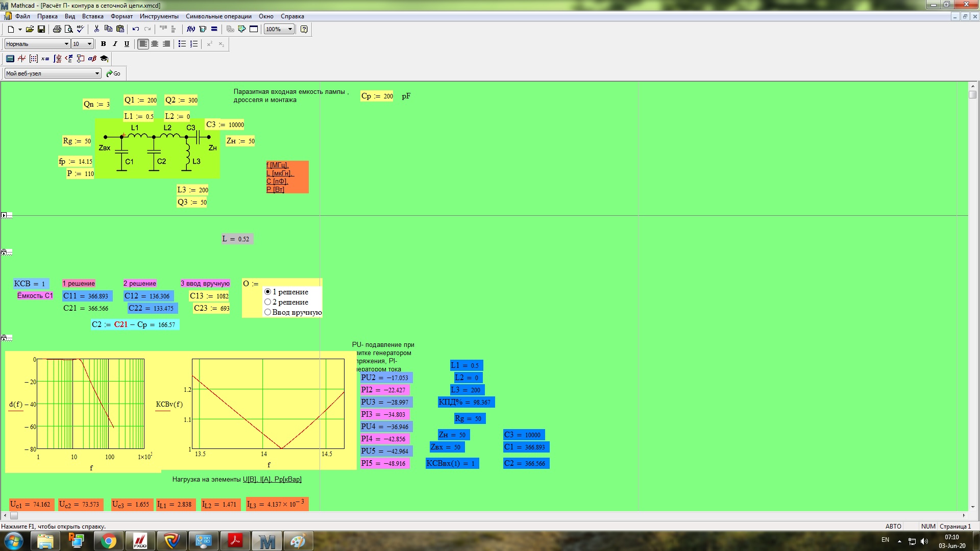Paste from clipboard with the toolbar icon
This screenshot has height=551, width=980.
tap(120, 29)
